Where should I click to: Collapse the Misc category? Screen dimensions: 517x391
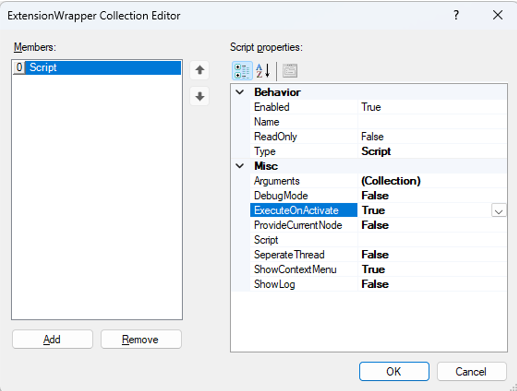click(240, 166)
